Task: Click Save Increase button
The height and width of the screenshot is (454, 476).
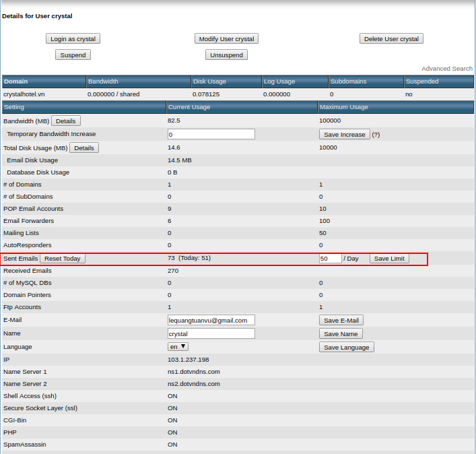Action: point(344,134)
